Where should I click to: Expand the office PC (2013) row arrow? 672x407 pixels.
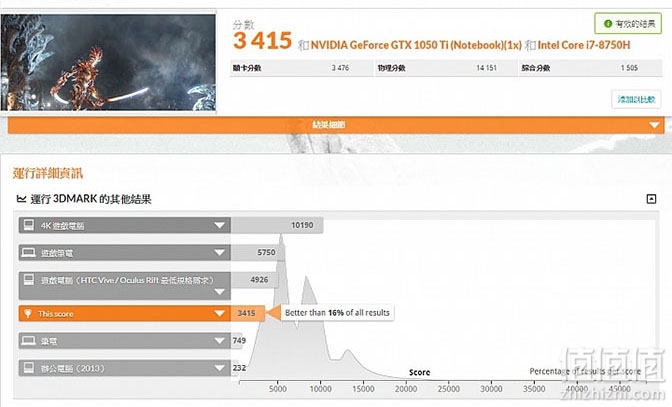[219, 368]
